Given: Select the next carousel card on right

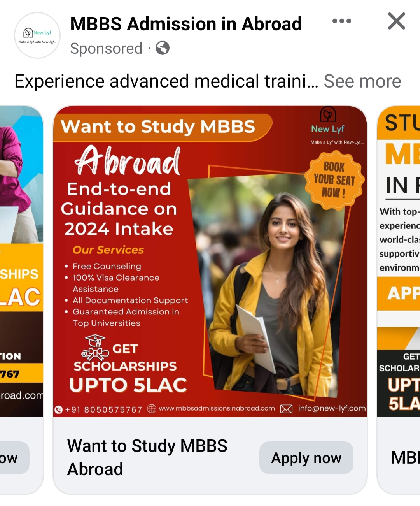Looking at the screenshot, I should (399, 300).
